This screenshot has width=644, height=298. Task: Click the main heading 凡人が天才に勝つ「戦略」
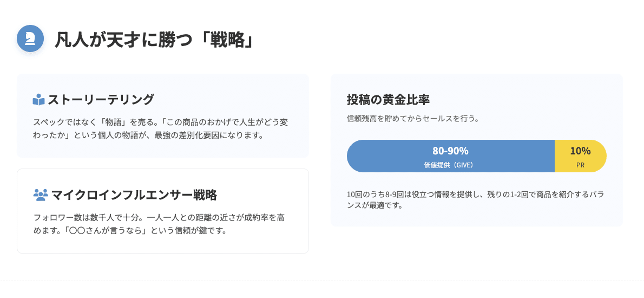coord(154,40)
